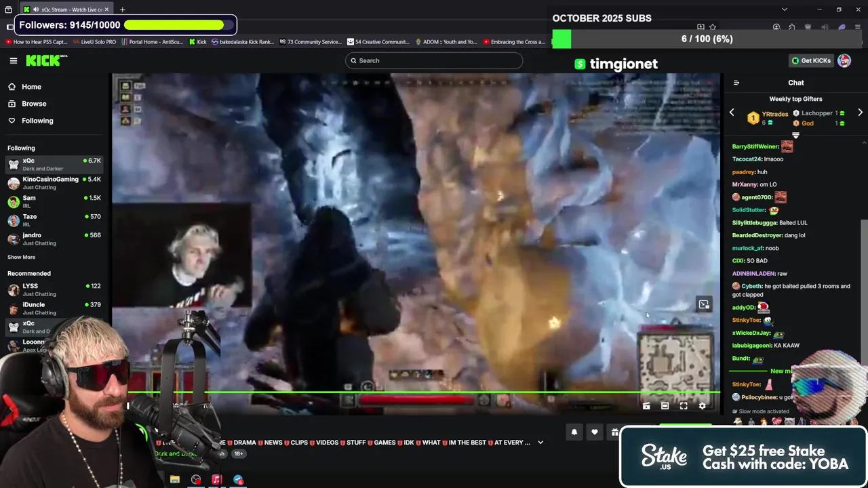Click chat username labubigagooni
Screen dimensions: 868x488
(751, 346)
